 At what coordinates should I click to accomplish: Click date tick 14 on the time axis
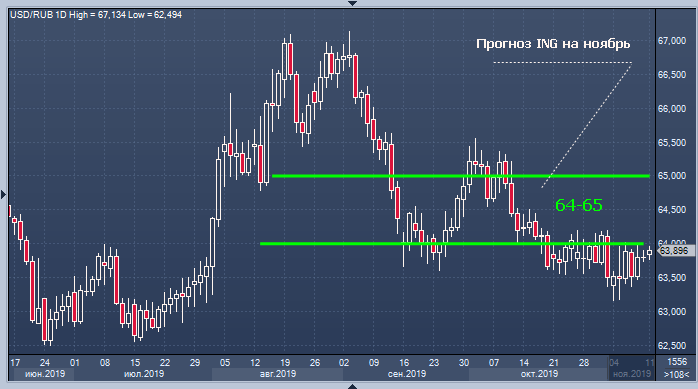(x=524, y=363)
